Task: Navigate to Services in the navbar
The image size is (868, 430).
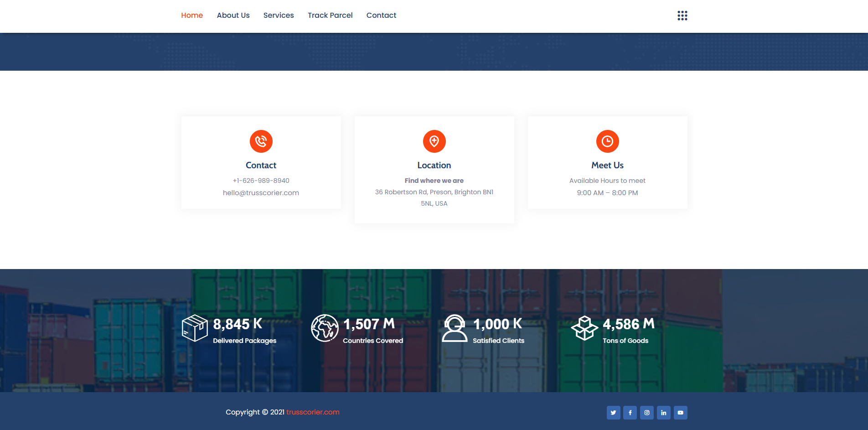Action: pos(279,16)
